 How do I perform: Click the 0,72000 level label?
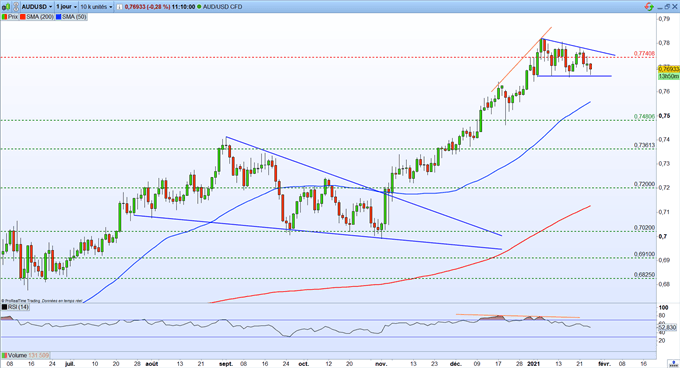coord(644,184)
